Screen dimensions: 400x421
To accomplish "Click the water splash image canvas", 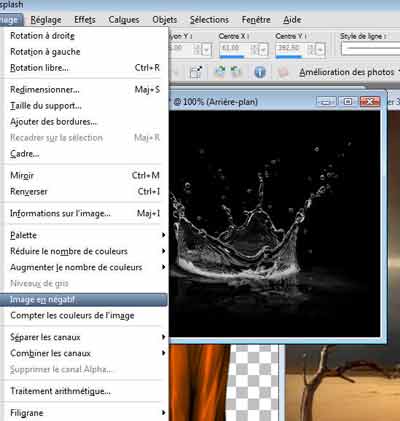I will click(x=275, y=224).
